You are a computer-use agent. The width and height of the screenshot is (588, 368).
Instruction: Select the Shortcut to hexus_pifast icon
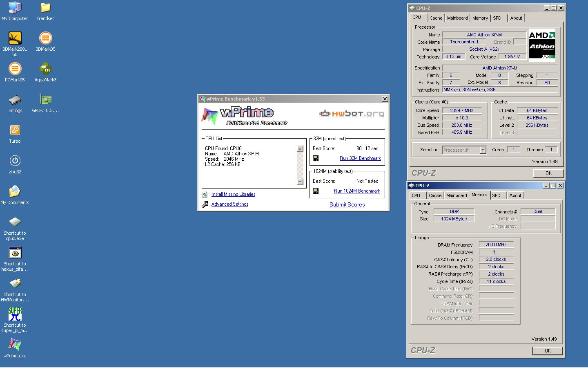(15, 253)
